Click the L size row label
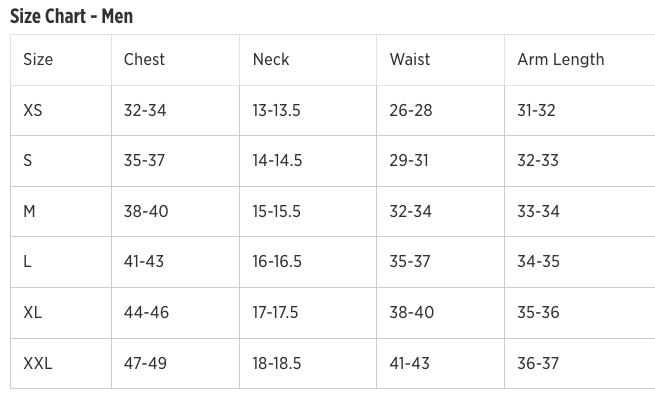 click(28, 261)
